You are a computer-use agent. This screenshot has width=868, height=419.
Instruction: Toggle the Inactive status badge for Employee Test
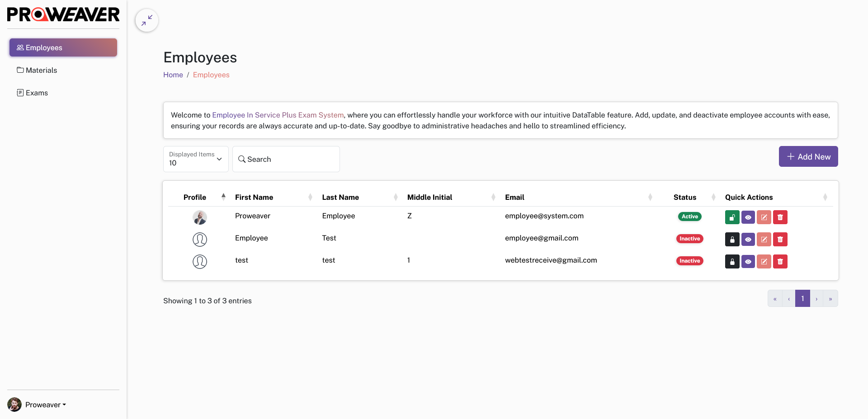(689, 239)
